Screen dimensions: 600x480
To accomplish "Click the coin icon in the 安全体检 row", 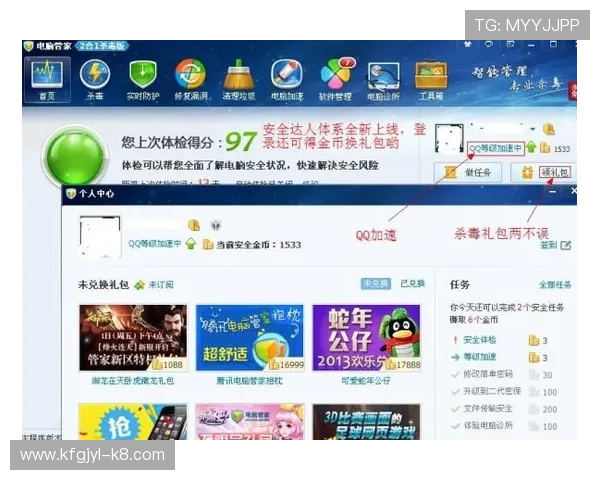I will coord(534,340).
